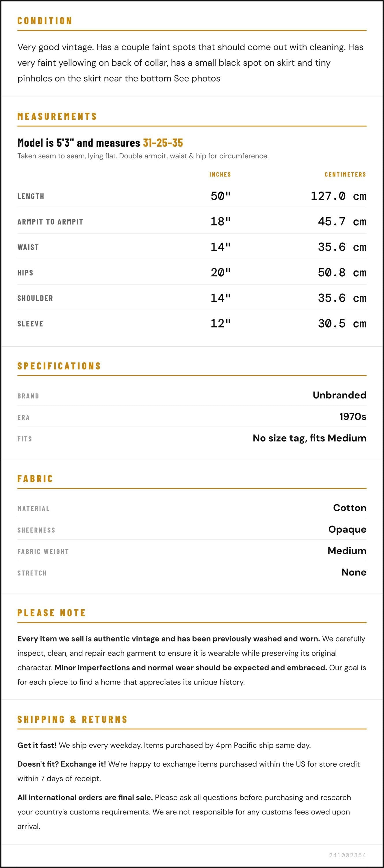
Task: Click the SHOULDER row label
Action: coord(35,298)
